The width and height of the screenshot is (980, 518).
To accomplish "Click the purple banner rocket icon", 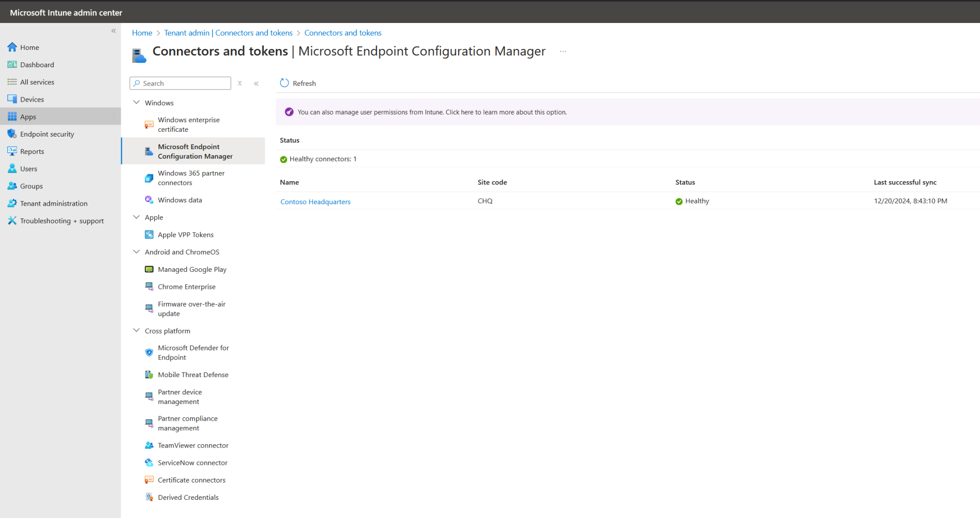I will coord(289,112).
